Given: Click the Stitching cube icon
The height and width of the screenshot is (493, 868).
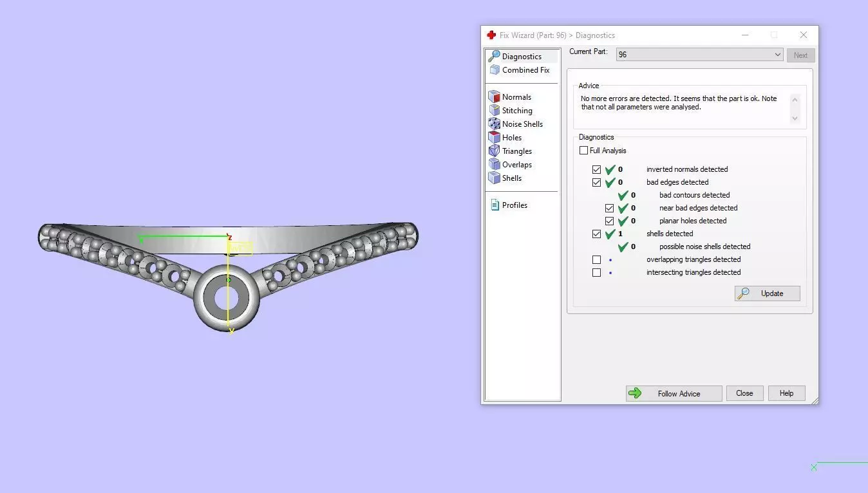Looking at the screenshot, I should pyautogui.click(x=494, y=110).
